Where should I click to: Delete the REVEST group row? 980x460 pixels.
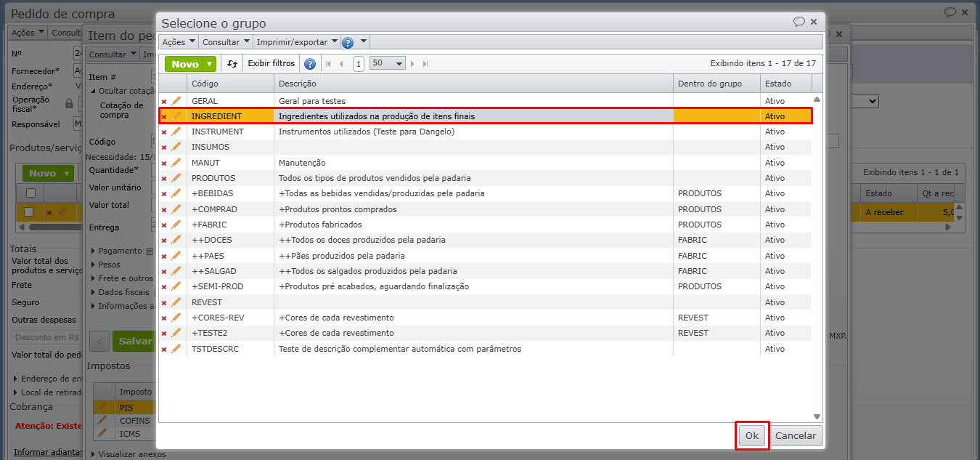point(164,302)
